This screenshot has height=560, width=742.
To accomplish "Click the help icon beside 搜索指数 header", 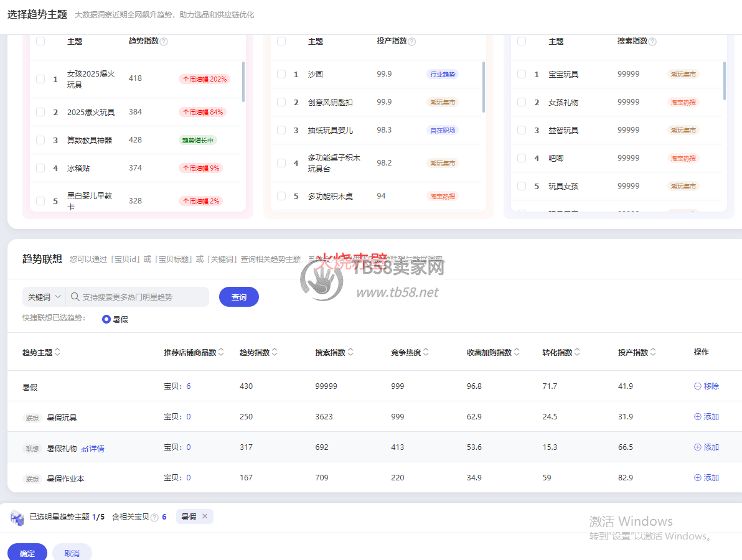I will pyautogui.click(x=652, y=42).
